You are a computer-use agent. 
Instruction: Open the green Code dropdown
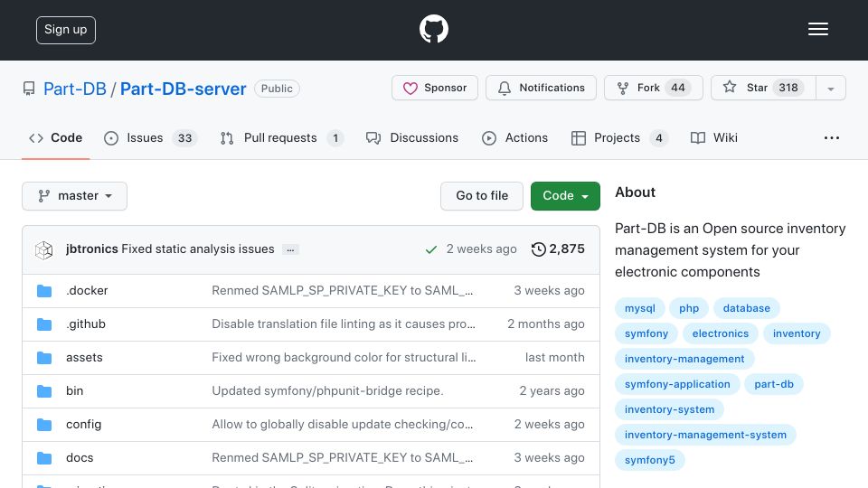[x=565, y=196]
